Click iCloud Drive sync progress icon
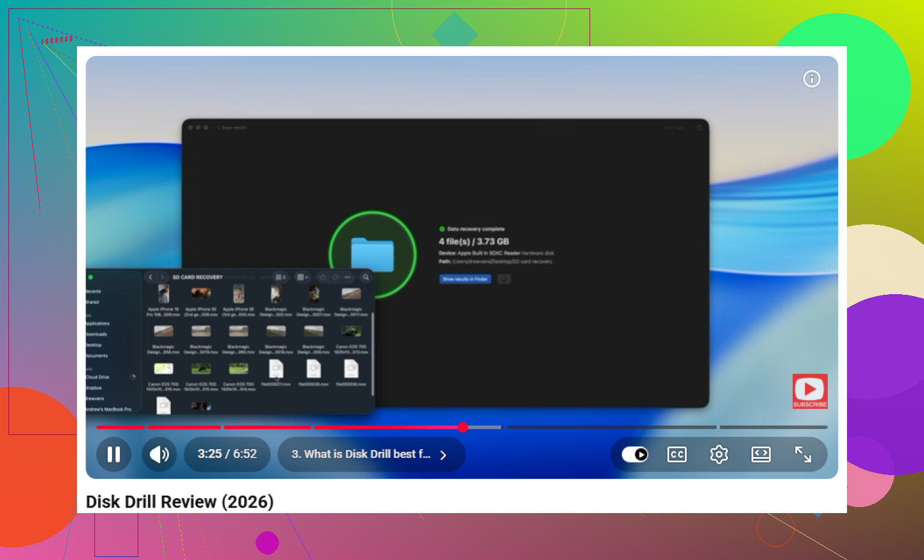 (x=133, y=377)
